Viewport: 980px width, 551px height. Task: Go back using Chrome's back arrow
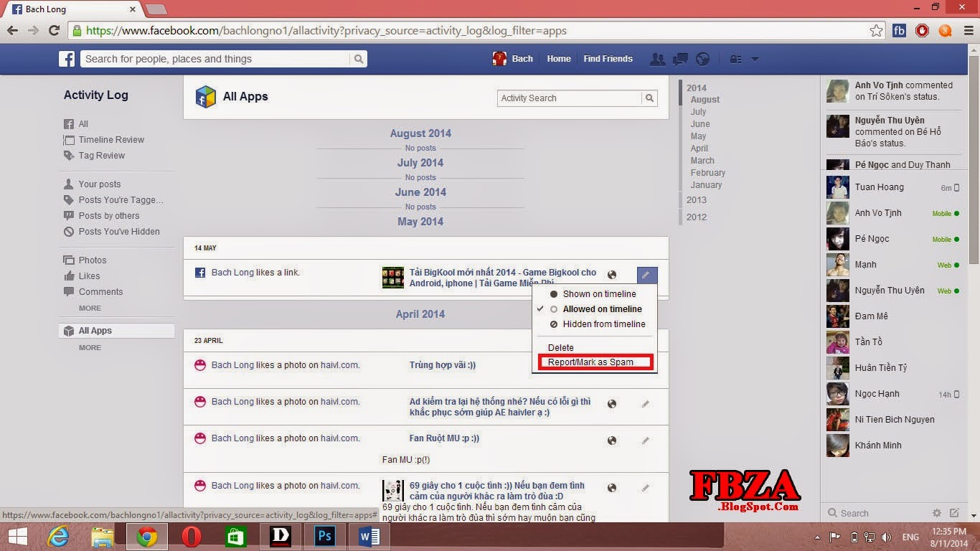click(12, 31)
